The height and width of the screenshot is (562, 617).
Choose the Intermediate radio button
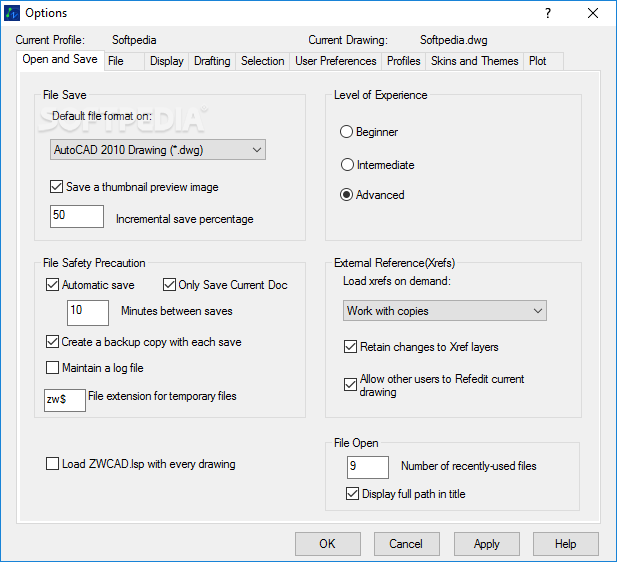pos(347,165)
